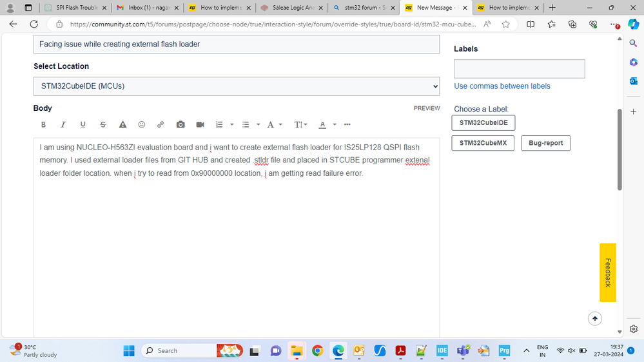The height and width of the screenshot is (362, 644).
Task: Open Outlook in Edge sidebar
Action: 633,81
